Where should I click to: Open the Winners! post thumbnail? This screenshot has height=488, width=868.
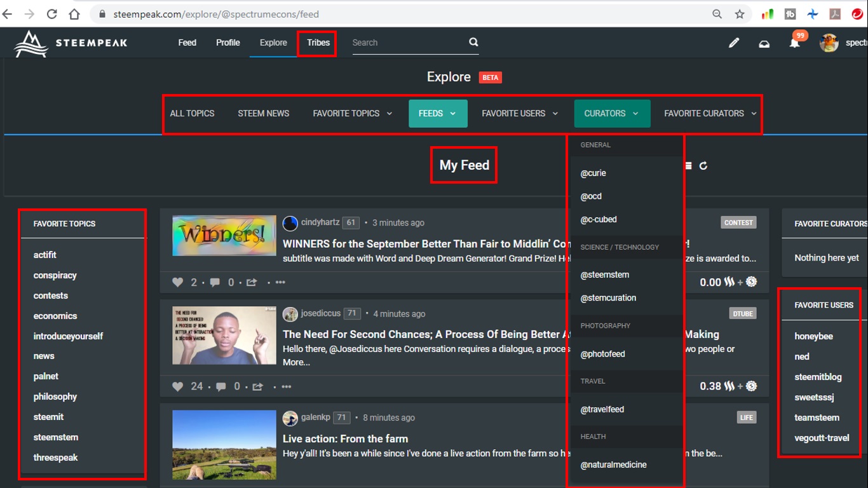tap(224, 236)
